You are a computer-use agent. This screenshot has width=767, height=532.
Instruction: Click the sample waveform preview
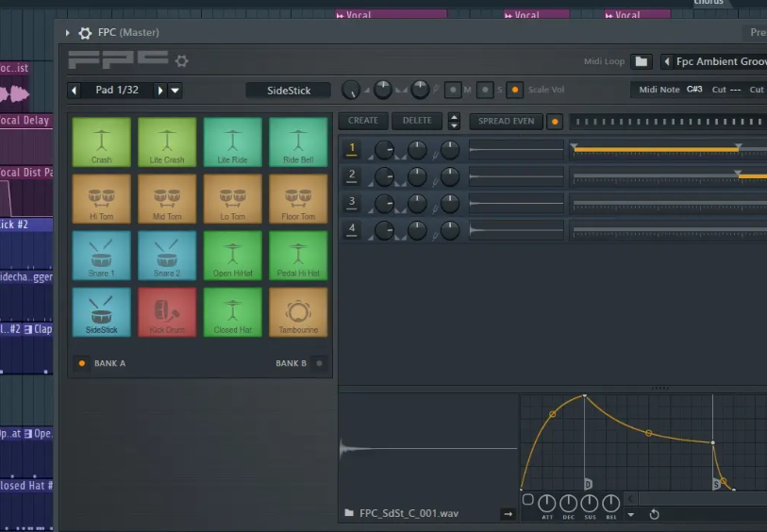(428, 447)
